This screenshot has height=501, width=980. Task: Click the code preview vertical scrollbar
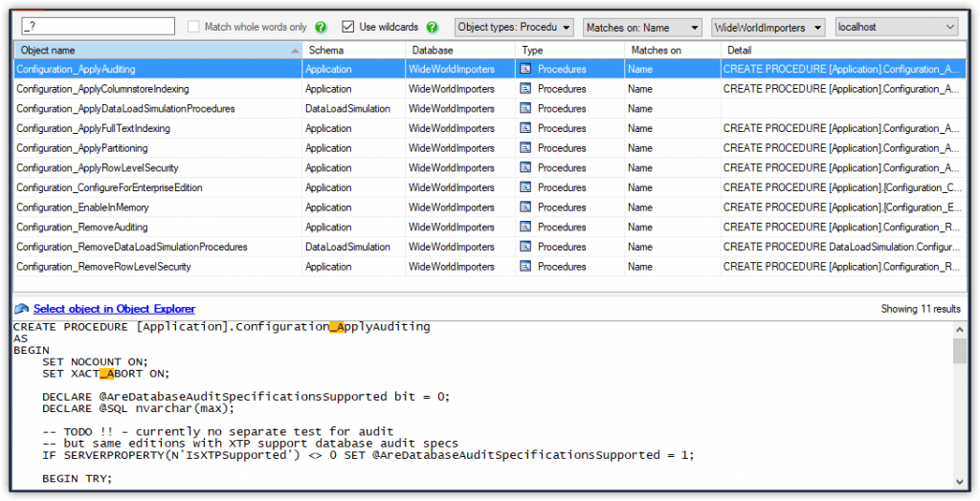959,411
